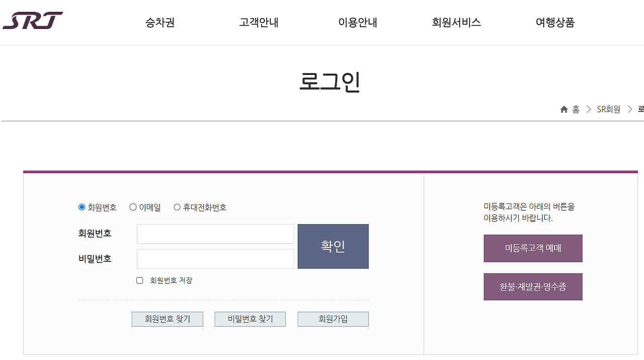Open the 이용안내 menu

pos(357,23)
